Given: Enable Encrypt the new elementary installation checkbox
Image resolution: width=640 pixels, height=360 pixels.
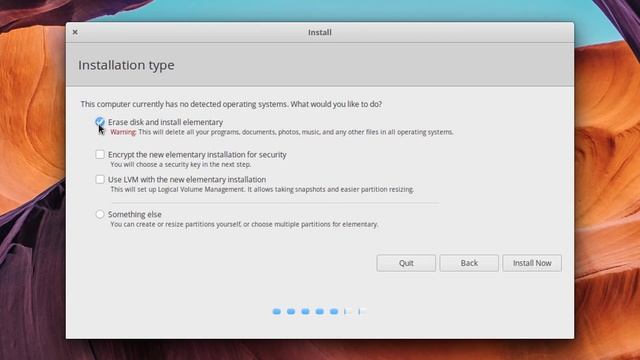Looking at the screenshot, I should point(100,154).
